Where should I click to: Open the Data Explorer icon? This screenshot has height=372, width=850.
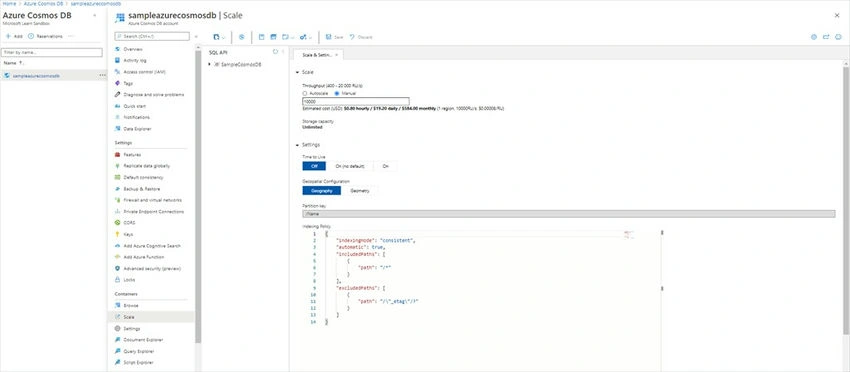(x=118, y=129)
